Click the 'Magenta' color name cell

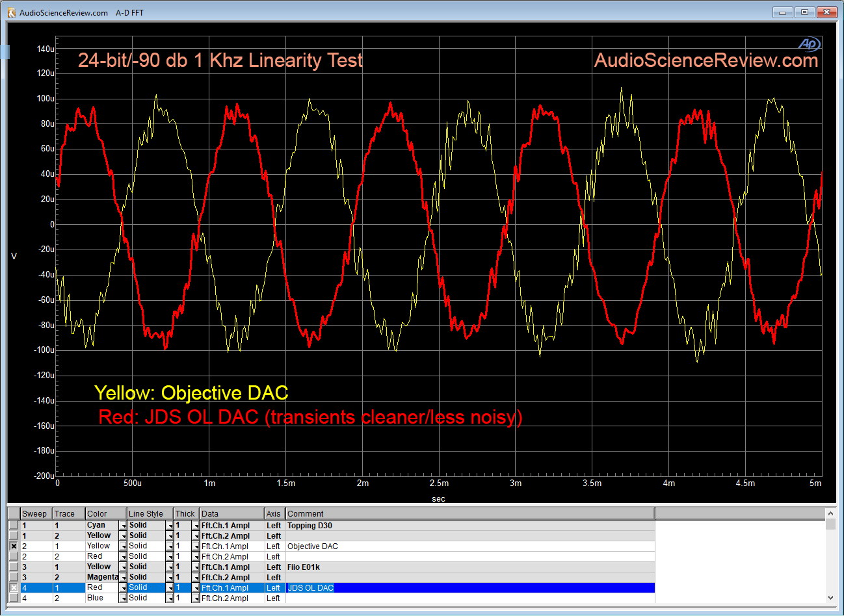tap(103, 578)
